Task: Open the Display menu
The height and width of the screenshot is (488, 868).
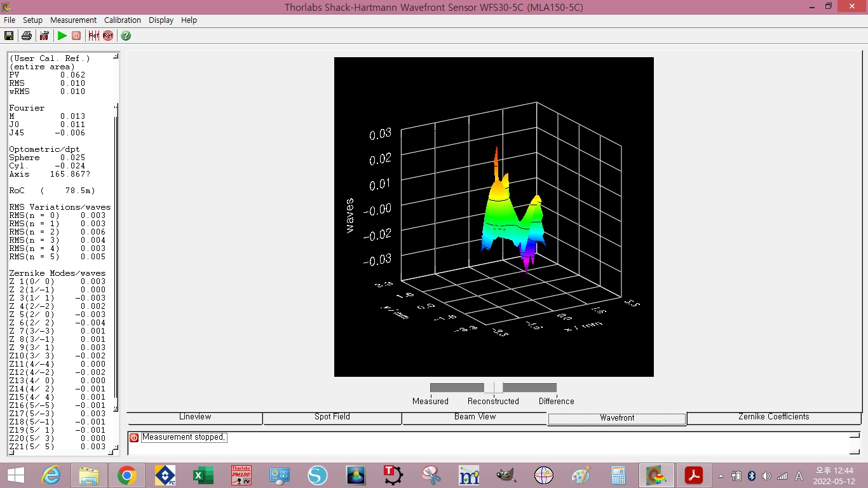Action: pos(161,20)
